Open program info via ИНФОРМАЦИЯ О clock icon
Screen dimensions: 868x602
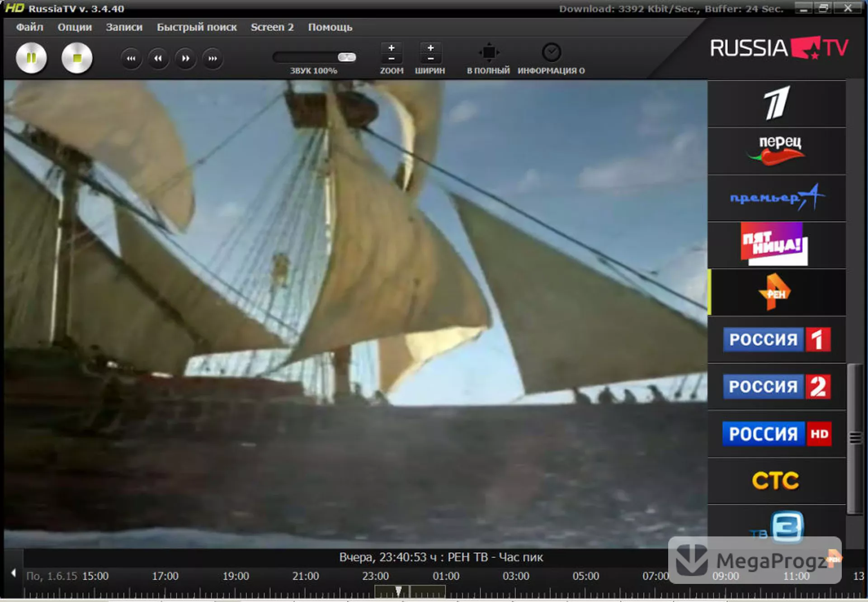pyautogui.click(x=552, y=52)
